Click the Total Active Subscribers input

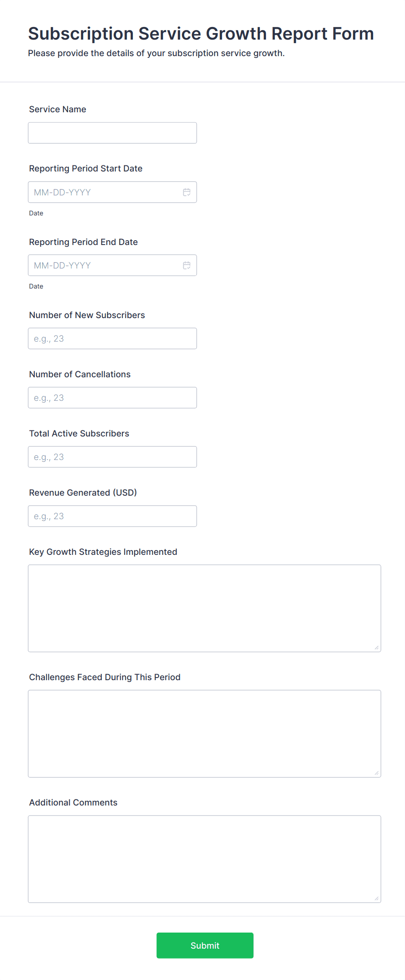pos(112,457)
